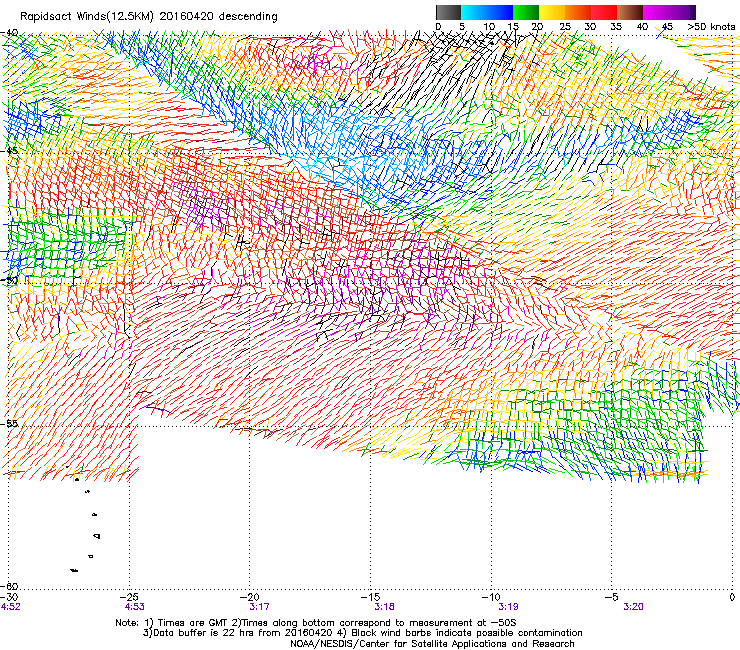This screenshot has width=740, height=650.
Task: Click the orange 25-30 knots legend segment
Action: coord(578,12)
